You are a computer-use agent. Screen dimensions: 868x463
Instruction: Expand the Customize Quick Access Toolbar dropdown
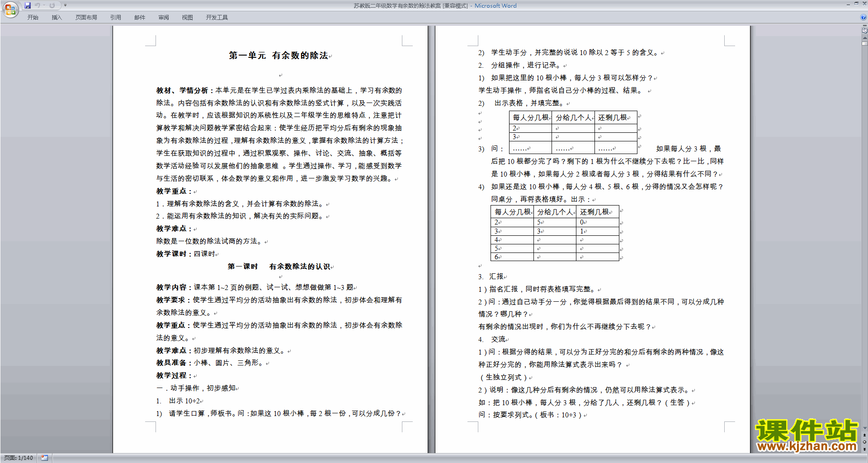(65, 5)
